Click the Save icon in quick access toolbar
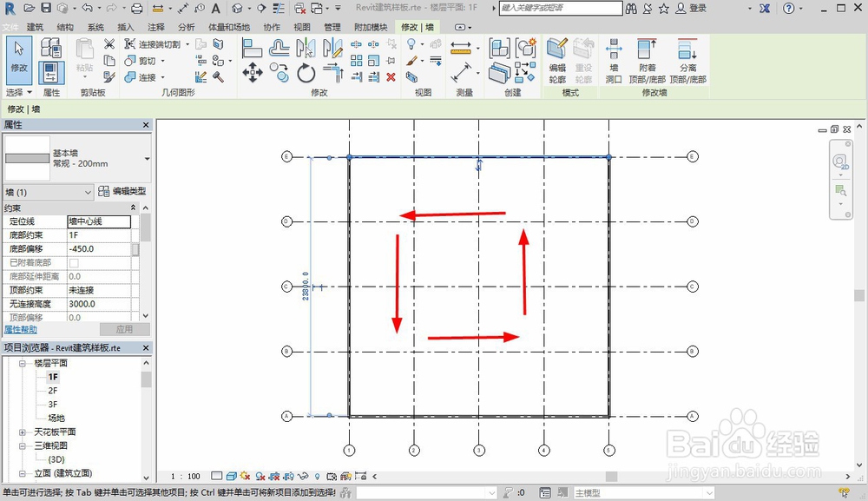The width and height of the screenshot is (868, 501). 46,9
